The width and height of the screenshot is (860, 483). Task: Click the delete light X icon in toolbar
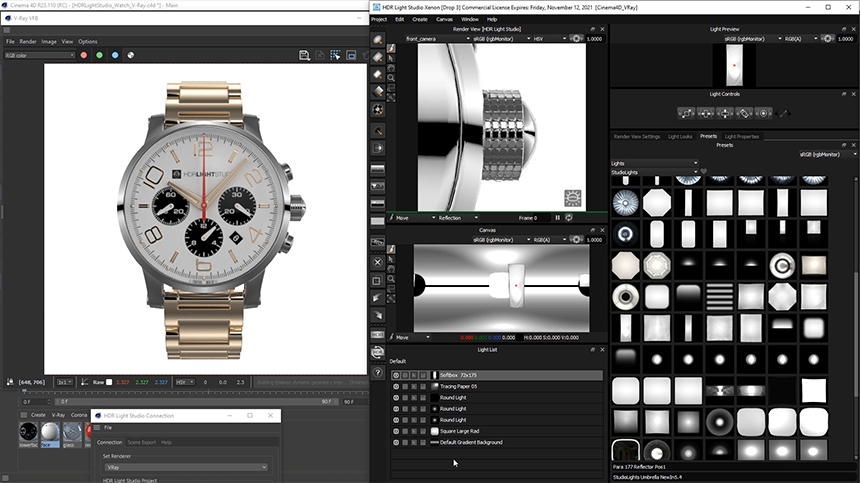pyautogui.click(x=377, y=262)
